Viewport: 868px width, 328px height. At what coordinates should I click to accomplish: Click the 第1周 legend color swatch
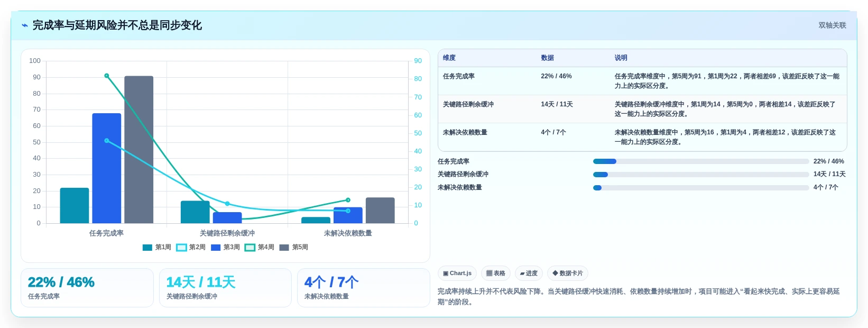coord(147,247)
